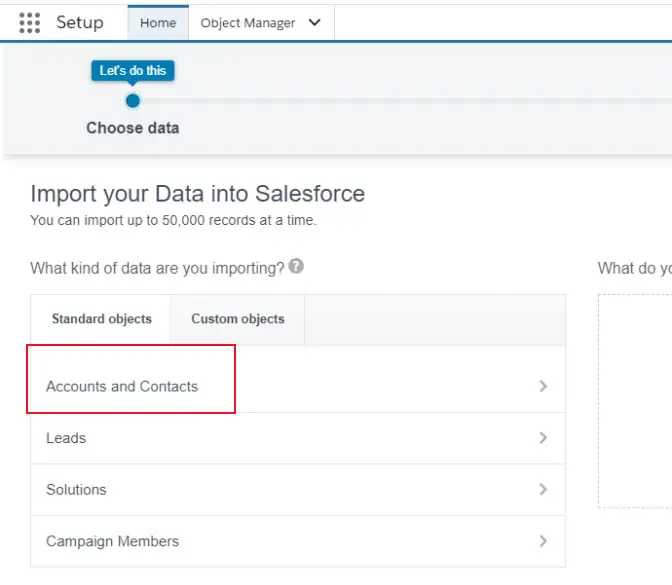This screenshot has height=585, width=672.
Task: Click the Setup title in header
Action: tap(80, 23)
